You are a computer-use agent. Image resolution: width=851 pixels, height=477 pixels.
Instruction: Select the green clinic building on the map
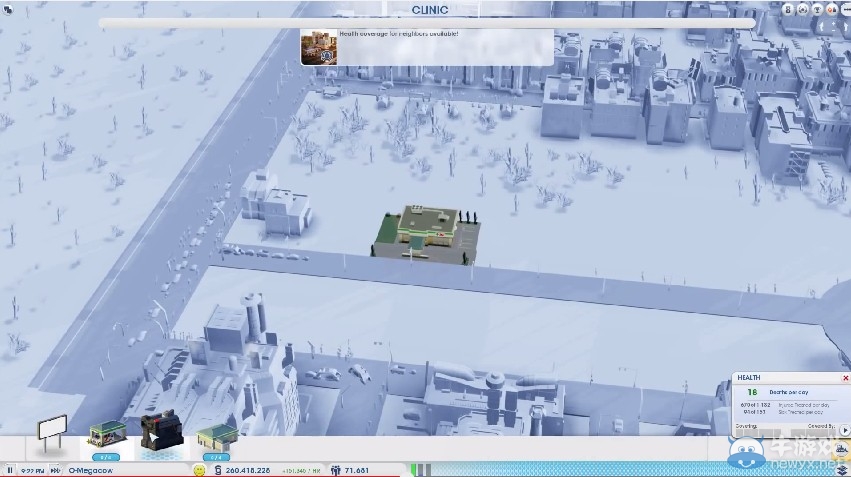tap(426, 234)
